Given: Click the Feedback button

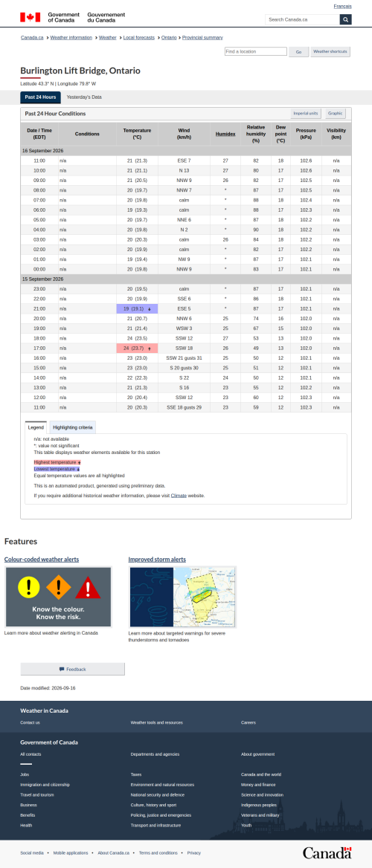Looking at the screenshot, I should (x=73, y=669).
